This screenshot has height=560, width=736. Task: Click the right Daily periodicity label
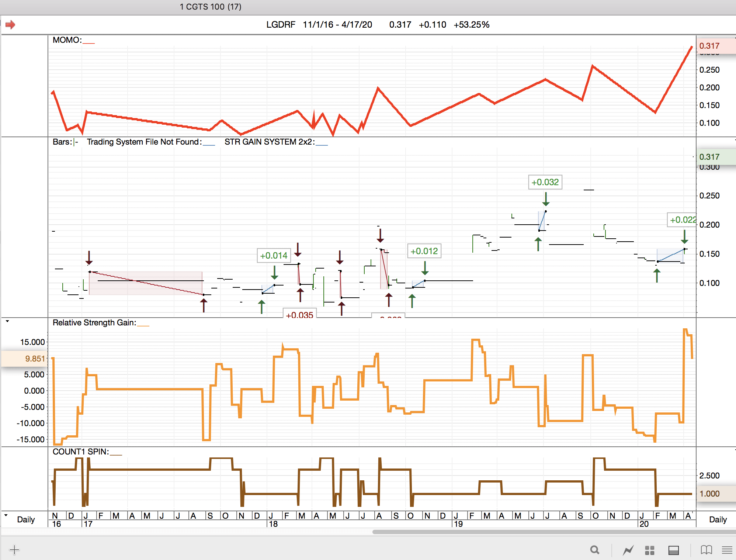718,519
